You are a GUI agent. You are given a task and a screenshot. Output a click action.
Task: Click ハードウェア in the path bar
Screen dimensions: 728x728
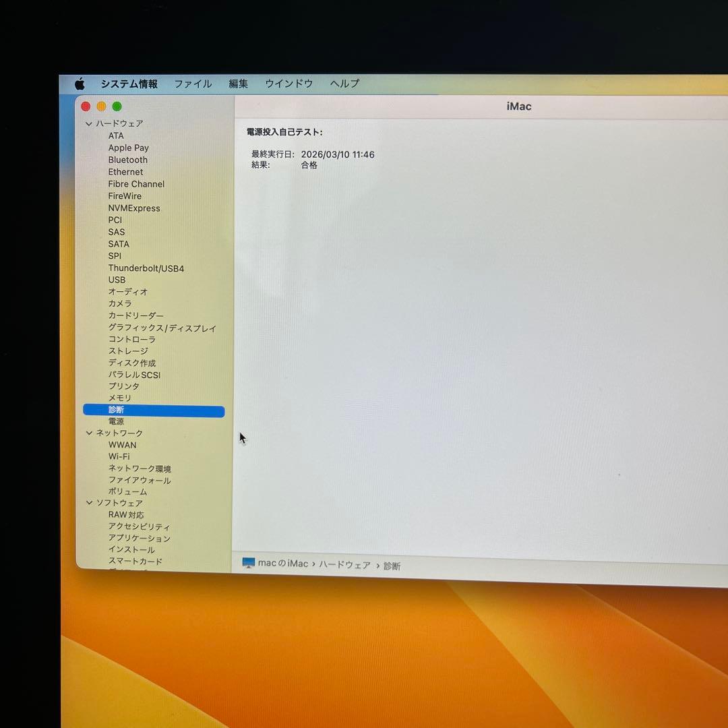coord(345,565)
